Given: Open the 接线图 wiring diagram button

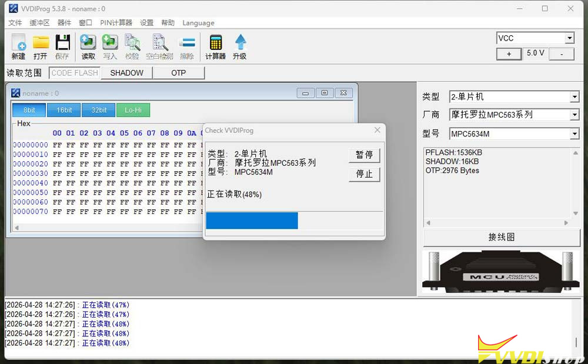Looking at the screenshot, I should click(502, 237).
